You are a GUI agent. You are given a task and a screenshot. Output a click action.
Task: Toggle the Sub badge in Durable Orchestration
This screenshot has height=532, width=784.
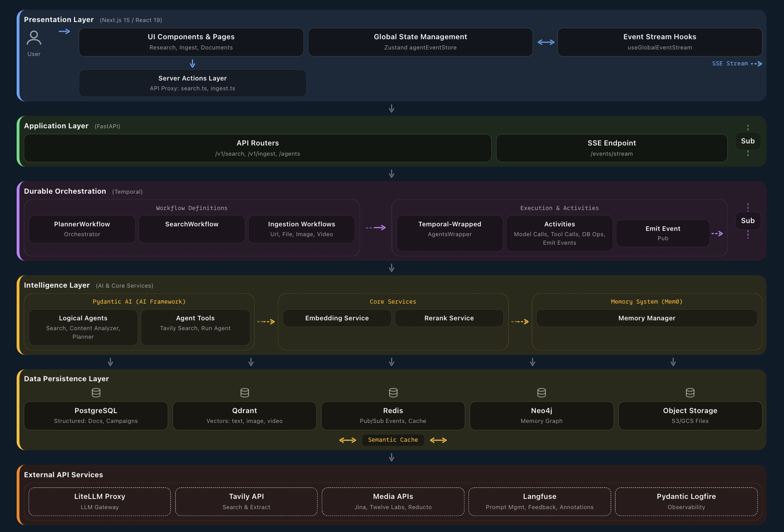tap(748, 221)
